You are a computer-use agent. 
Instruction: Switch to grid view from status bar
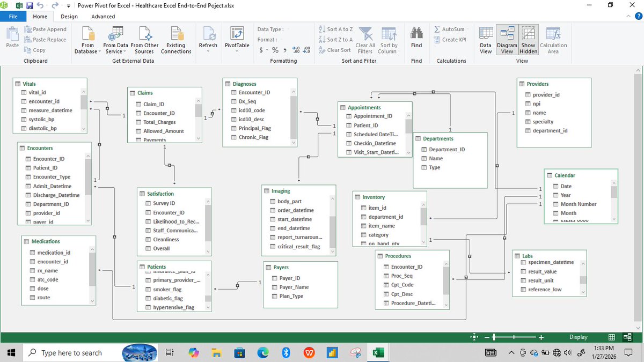tap(612, 337)
